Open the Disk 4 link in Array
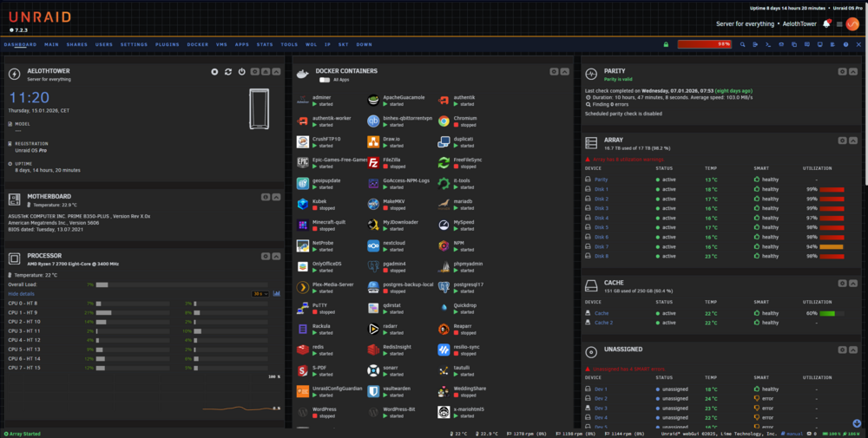 (x=602, y=218)
